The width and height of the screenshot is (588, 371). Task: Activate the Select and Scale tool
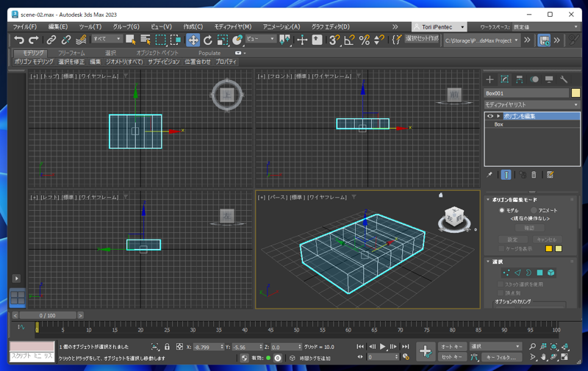[x=223, y=40]
